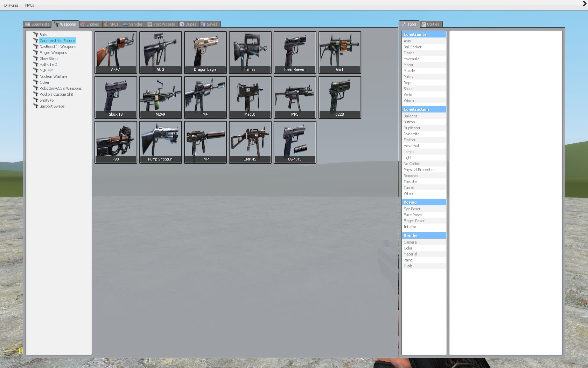This screenshot has width=588, height=368.
Task: Select the Rope tool
Action: point(424,83)
